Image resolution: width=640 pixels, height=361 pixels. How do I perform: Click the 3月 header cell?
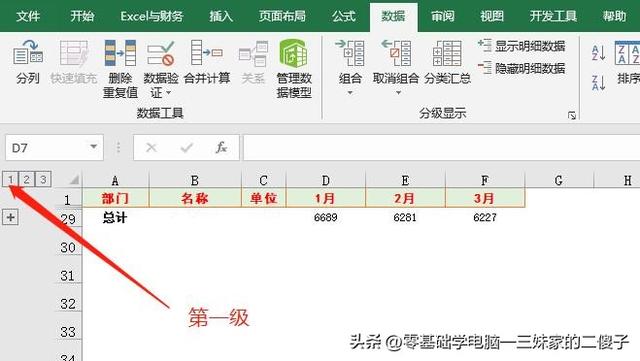coord(485,198)
